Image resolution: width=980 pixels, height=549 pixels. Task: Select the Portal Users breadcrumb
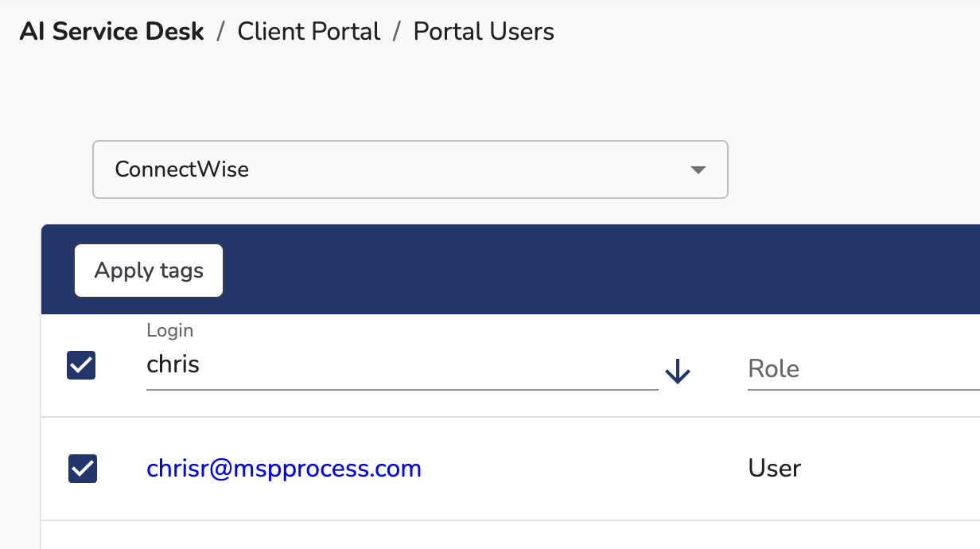click(x=484, y=31)
